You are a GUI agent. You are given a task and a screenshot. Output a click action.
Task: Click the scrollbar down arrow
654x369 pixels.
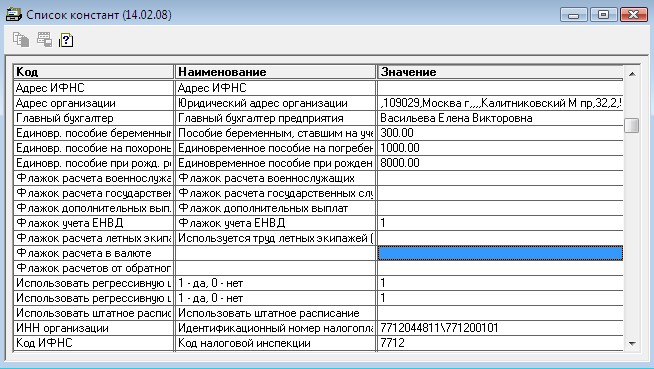632,344
